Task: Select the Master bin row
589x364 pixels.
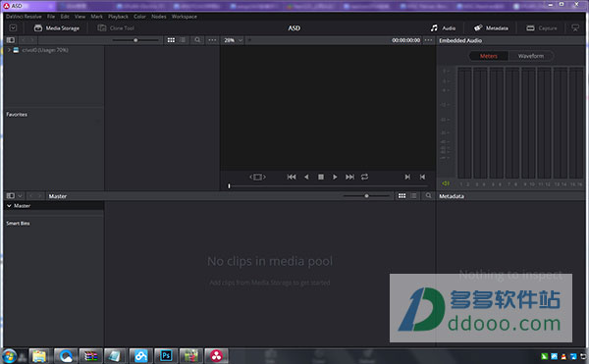Action: tap(54, 206)
